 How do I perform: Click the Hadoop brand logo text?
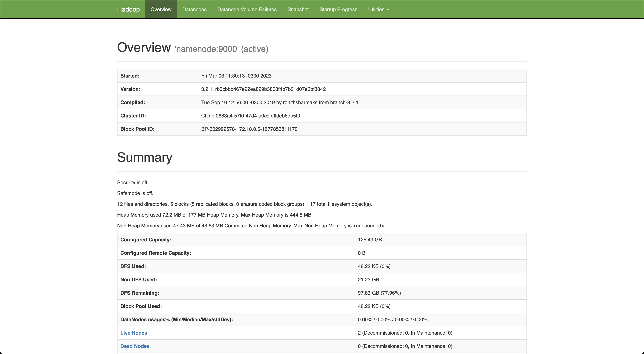point(128,9)
